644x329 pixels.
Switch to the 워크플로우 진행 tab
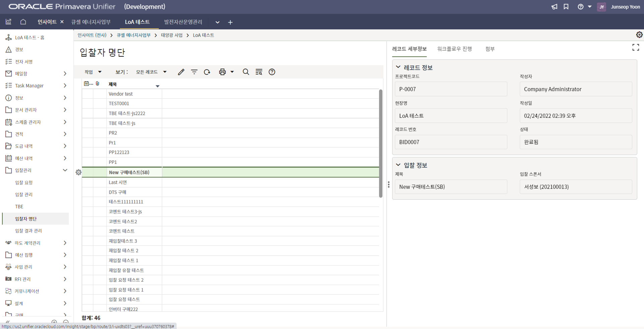pos(454,49)
